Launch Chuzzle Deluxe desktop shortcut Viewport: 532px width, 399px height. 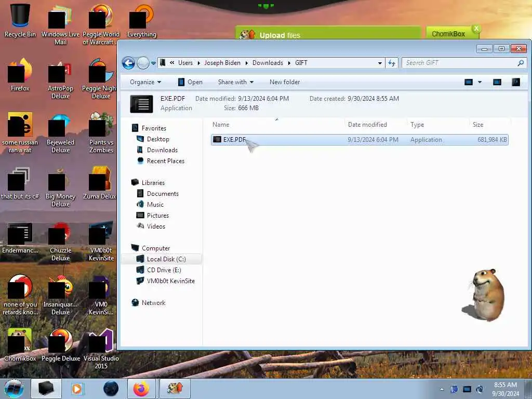pos(60,242)
